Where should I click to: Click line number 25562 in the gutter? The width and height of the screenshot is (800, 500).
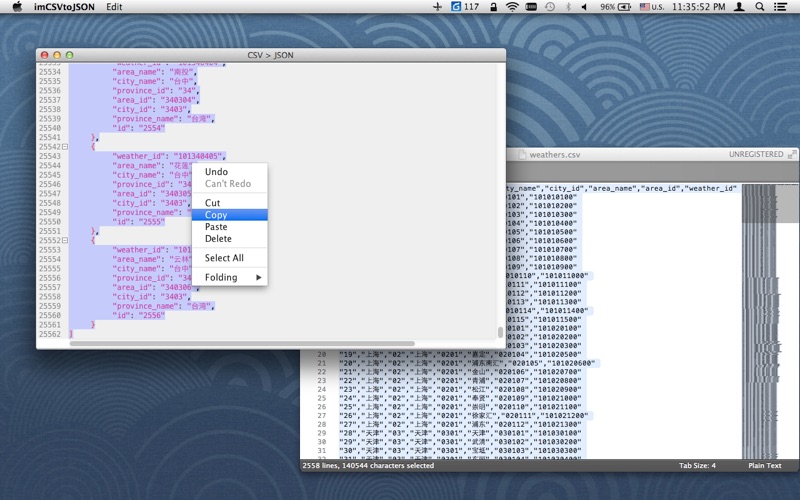tap(49, 334)
